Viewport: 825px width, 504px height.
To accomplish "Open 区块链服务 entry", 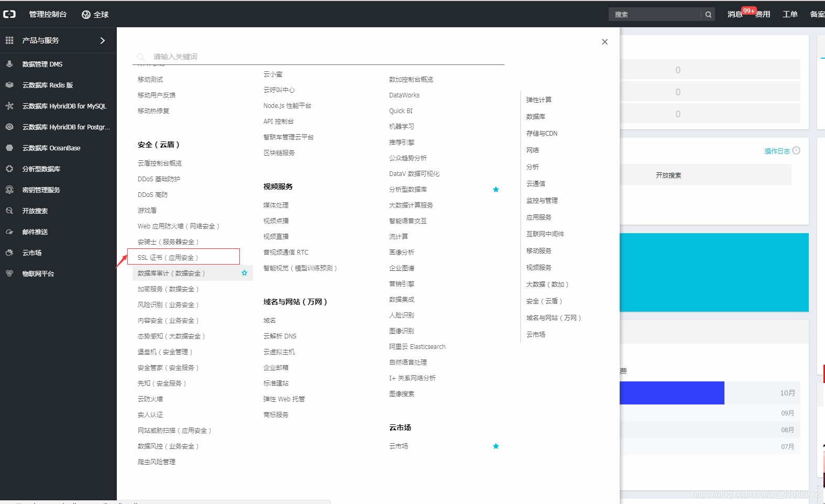I will (x=279, y=152).
